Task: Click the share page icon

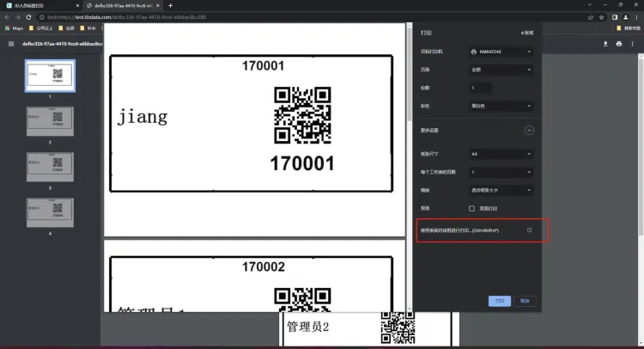Action: click(x=591, y=17)
